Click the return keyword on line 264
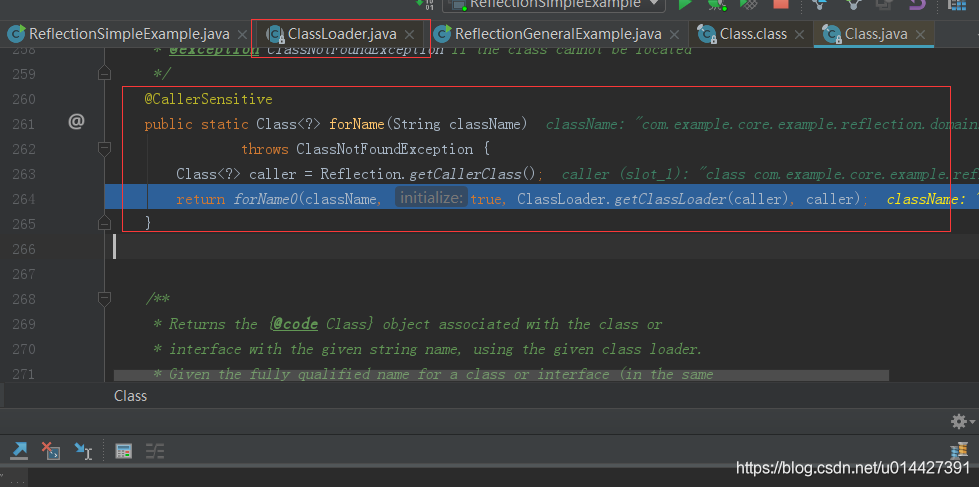This screenshot has width=979, height=487. (x=200, y=199)
